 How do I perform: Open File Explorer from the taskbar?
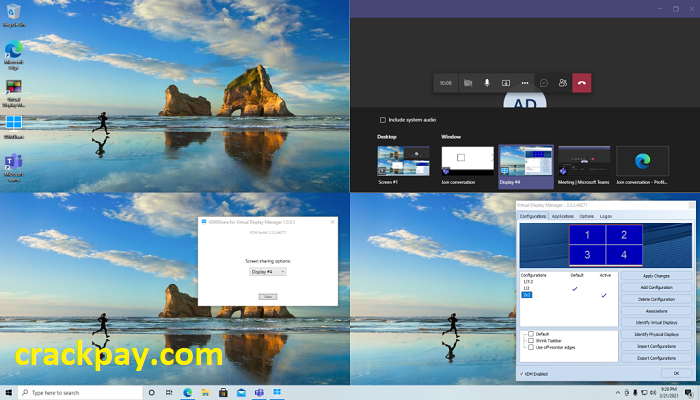coord(205,392)
